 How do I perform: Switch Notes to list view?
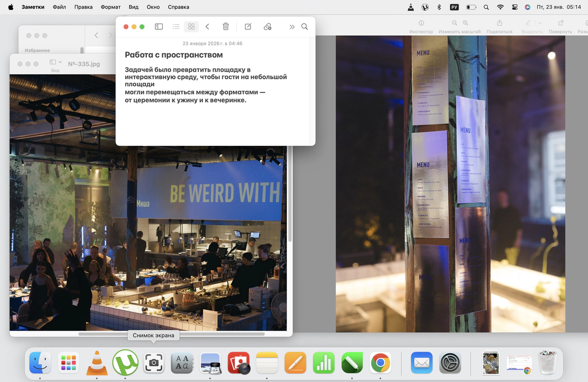pyautogui.click(x=176, y=27)
